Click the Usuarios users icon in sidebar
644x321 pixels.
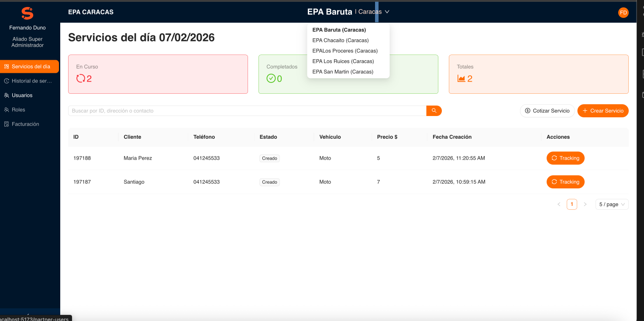6,95
